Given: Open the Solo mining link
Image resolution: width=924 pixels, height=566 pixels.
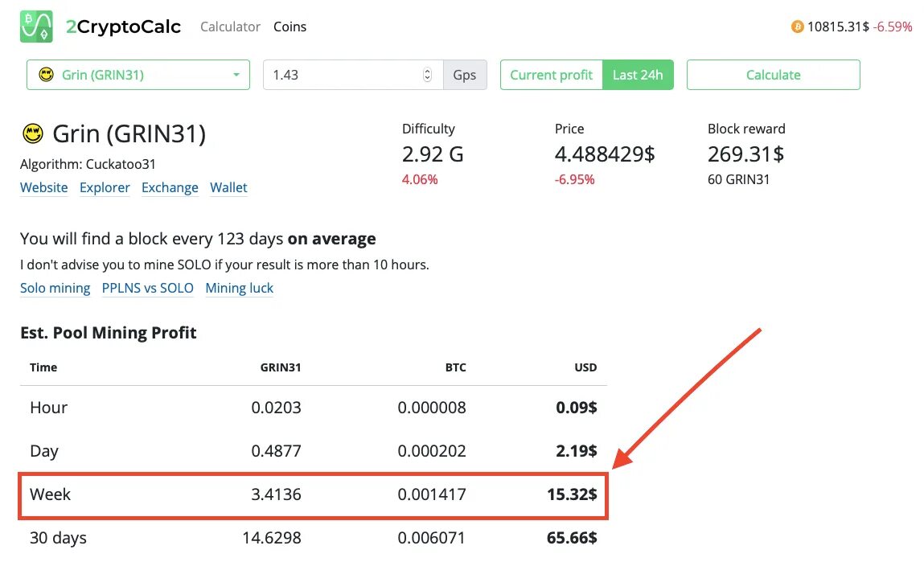Looking at the screenshot, I should coord(55,288).
